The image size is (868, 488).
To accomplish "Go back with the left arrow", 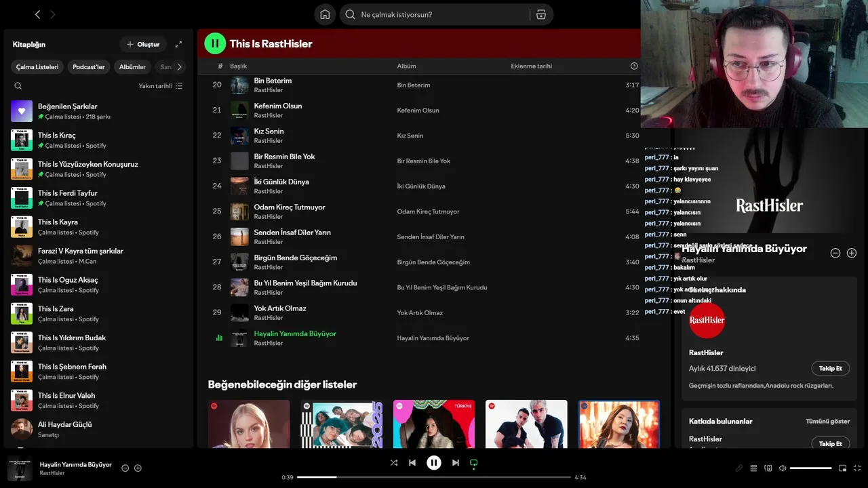I will [37, 14].
